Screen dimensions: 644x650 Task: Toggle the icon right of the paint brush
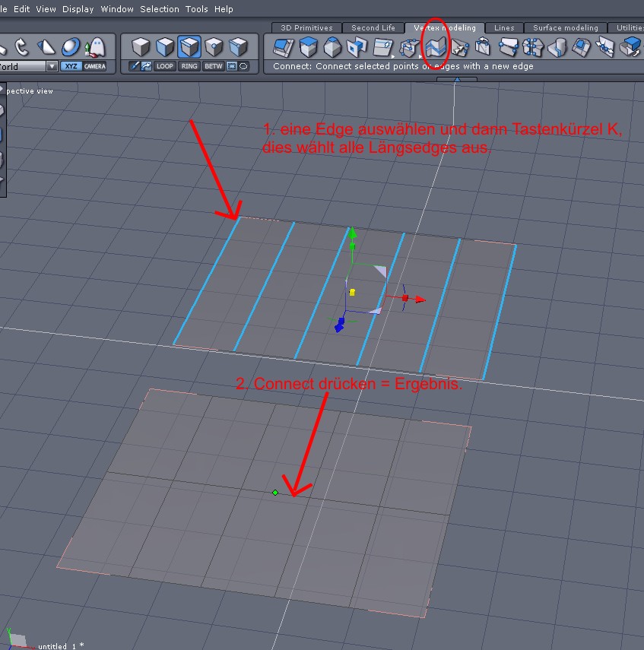tap(145, 66)
